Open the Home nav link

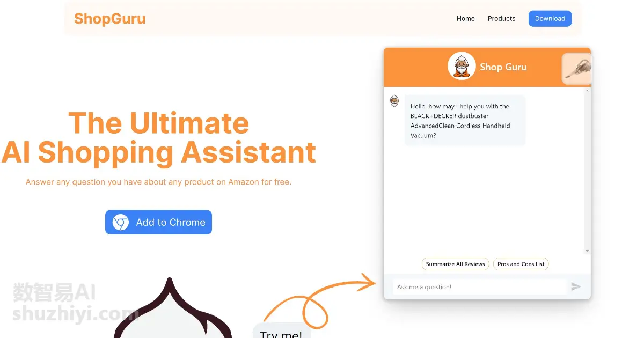point(465,19)
